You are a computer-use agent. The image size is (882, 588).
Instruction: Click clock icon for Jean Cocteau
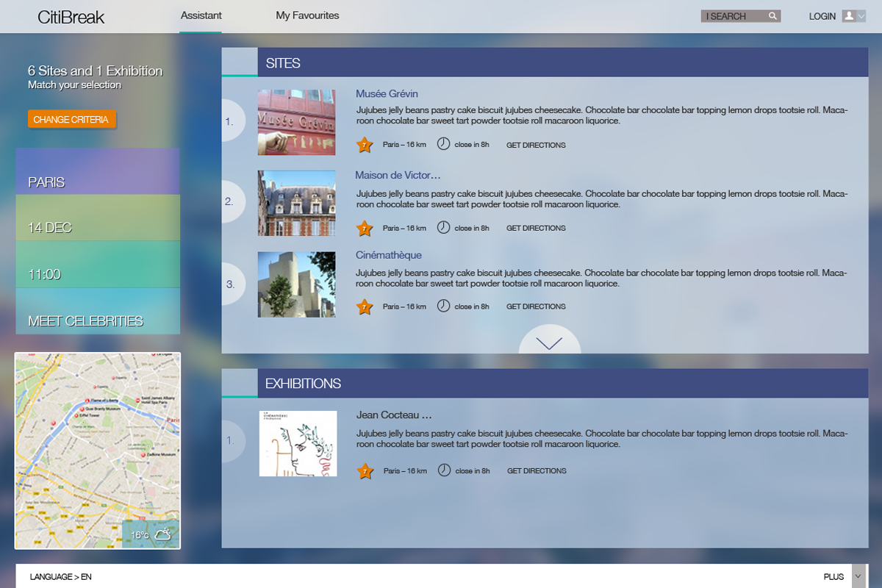444,470
